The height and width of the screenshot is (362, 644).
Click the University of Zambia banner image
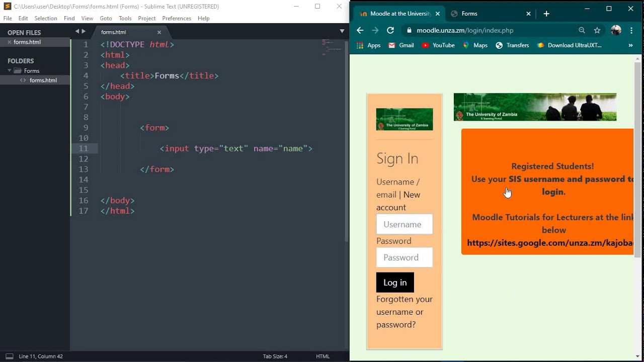coord(535,107)
